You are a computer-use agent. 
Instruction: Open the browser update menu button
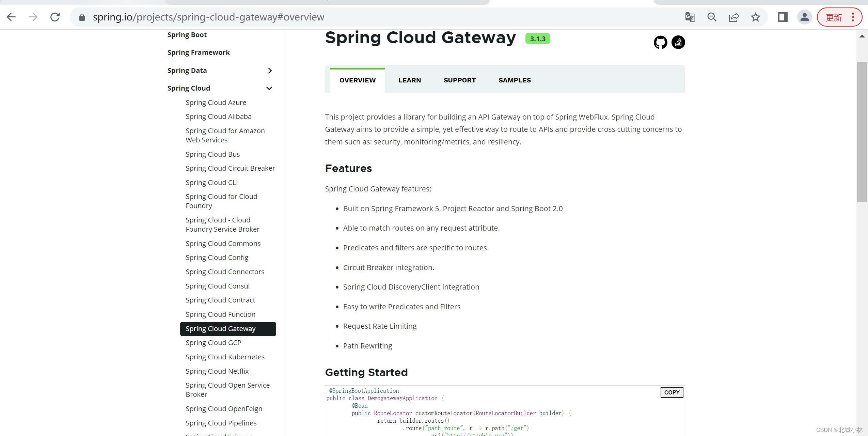click(839, 17)
